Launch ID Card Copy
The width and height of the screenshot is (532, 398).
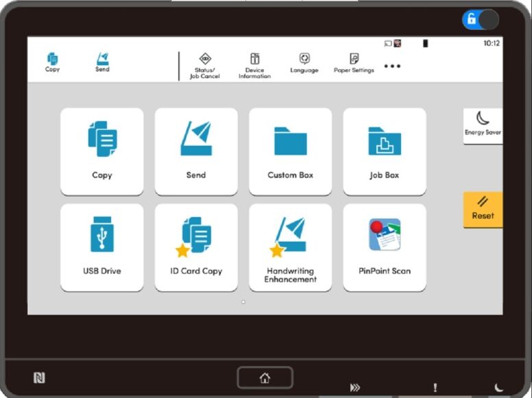196,247
